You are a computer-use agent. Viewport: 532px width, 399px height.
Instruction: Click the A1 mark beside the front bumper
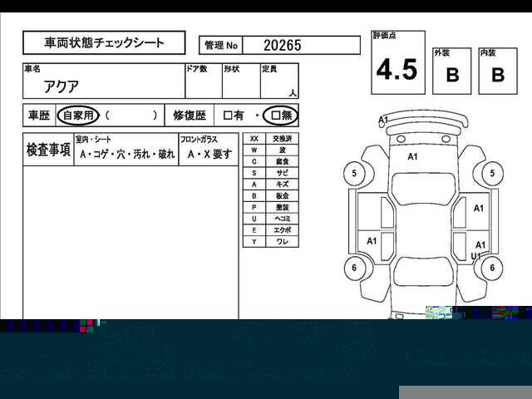point(383,121)
